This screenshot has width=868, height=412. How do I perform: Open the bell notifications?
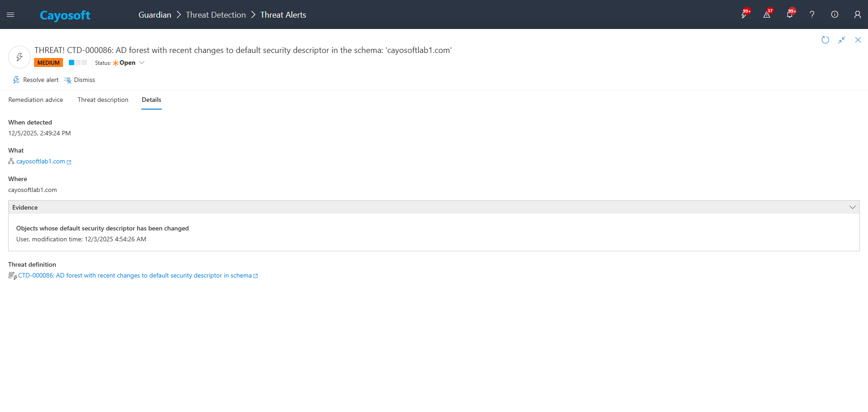click(789, 14)
